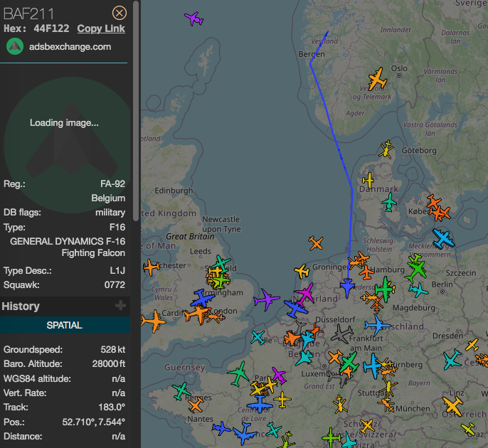
Task: Select the yellow aircraft left of Groningen
Action: point(302,272)
